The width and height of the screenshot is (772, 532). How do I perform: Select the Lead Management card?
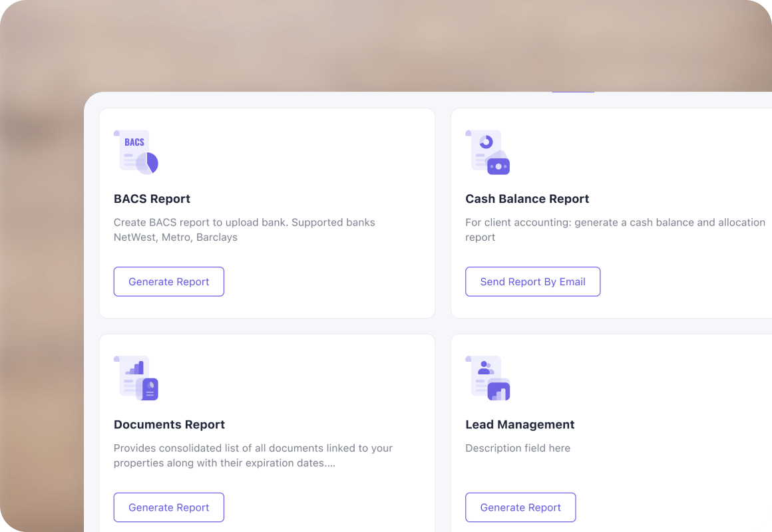pyautogui.click(x=612, y=433)
